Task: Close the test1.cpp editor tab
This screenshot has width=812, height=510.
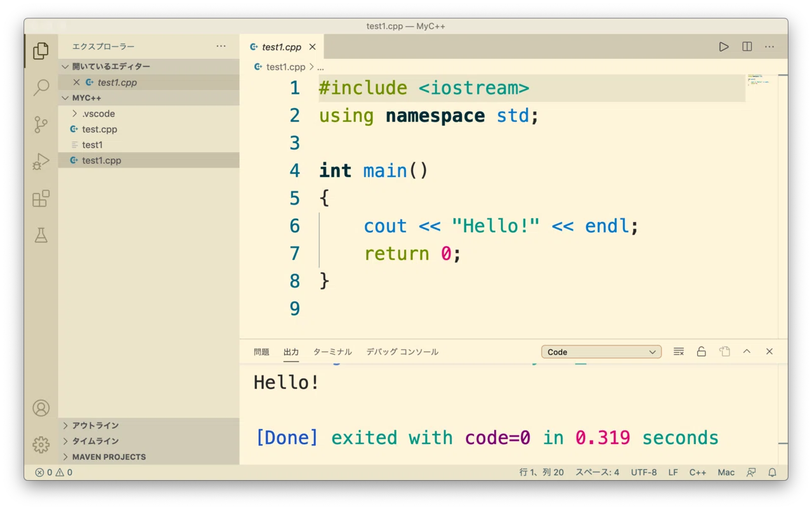Action: pos(312,47)
